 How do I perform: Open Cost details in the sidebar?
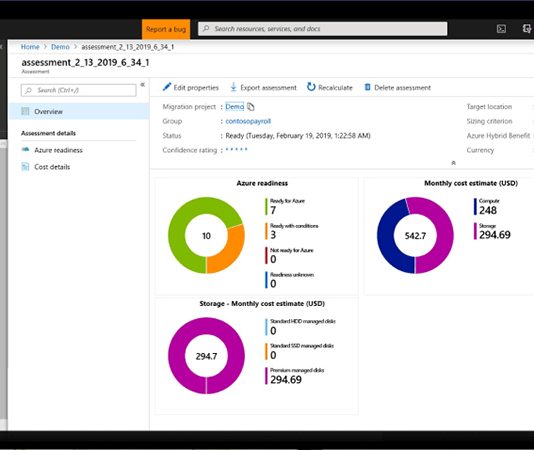(52, 167)
